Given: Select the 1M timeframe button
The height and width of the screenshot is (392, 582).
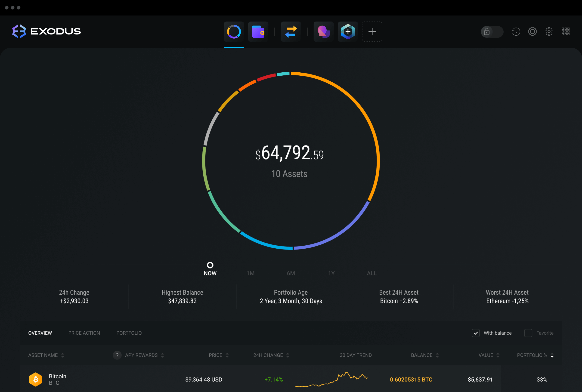Looking at the screenshot, I should click(251, 273).
